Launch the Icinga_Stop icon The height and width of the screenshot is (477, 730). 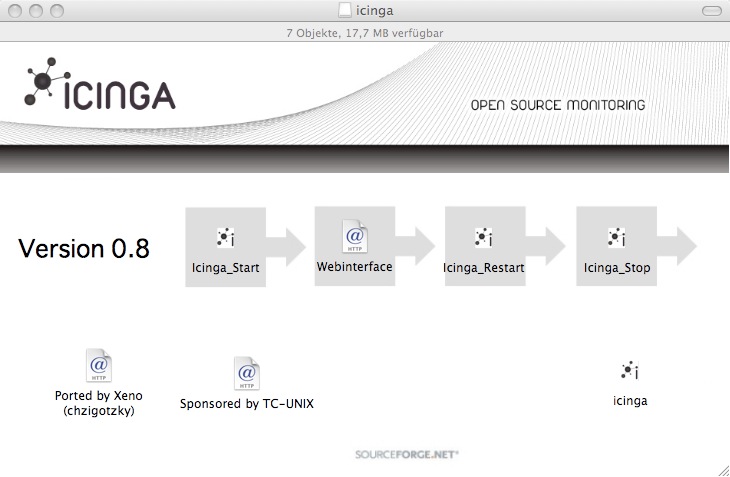coord(616,237)
